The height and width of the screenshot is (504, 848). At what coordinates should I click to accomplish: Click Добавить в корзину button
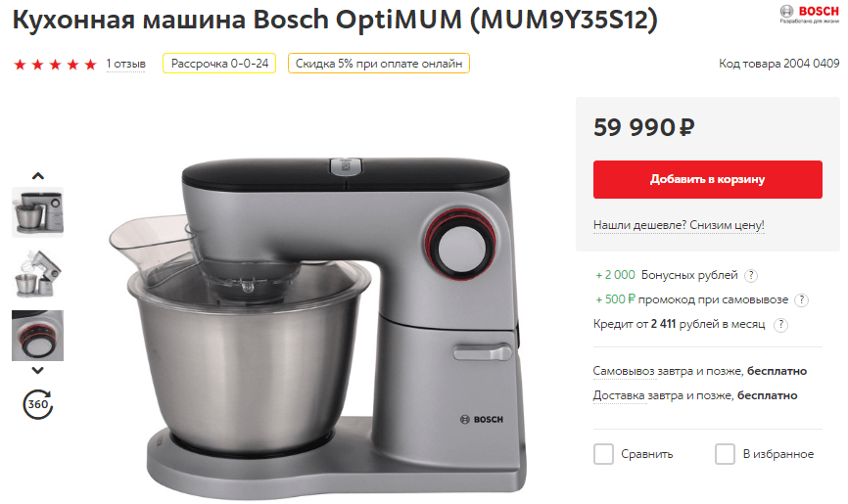[707, 179]
